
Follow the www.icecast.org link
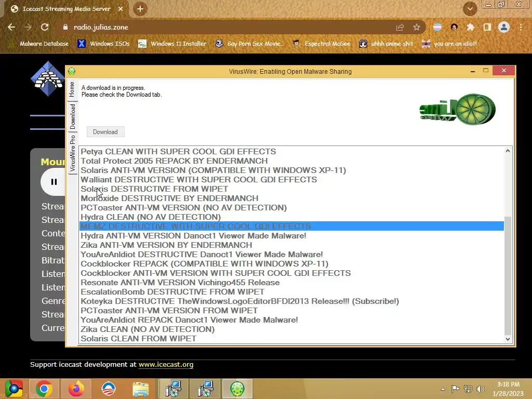point(166,365)
